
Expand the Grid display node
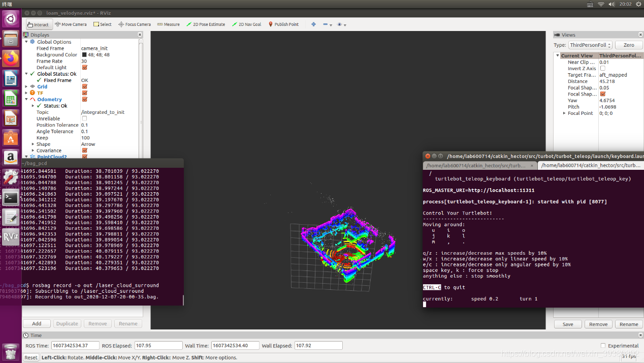26,86
